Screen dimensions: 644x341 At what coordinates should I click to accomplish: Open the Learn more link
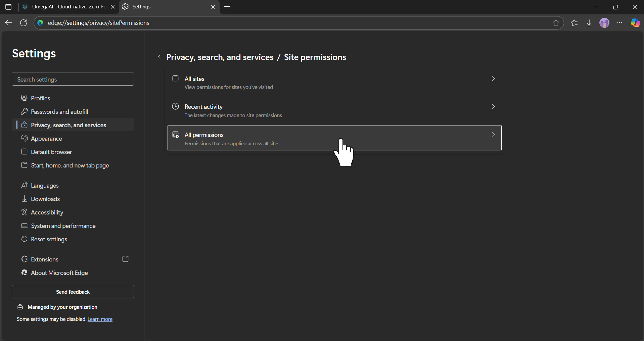pyautogui.click(x=100, y=319)
